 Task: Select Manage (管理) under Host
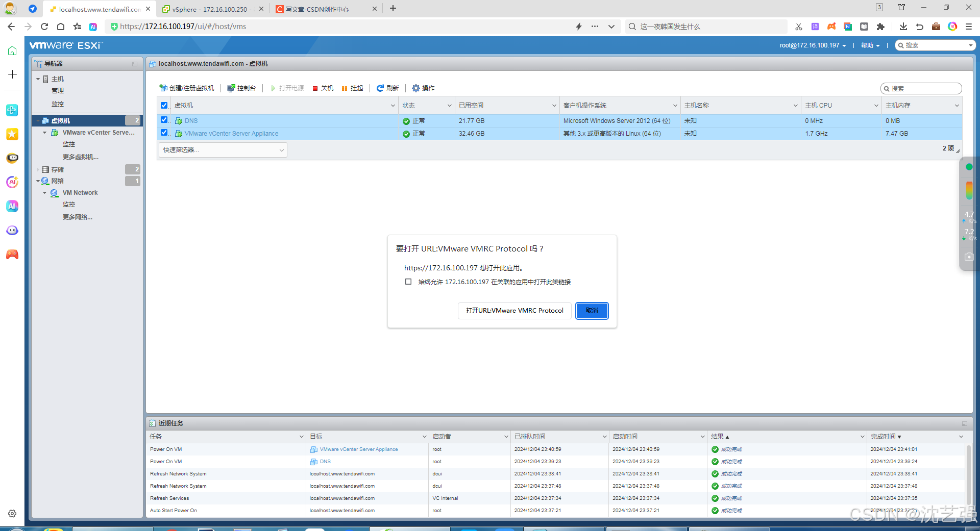point(58,91)
